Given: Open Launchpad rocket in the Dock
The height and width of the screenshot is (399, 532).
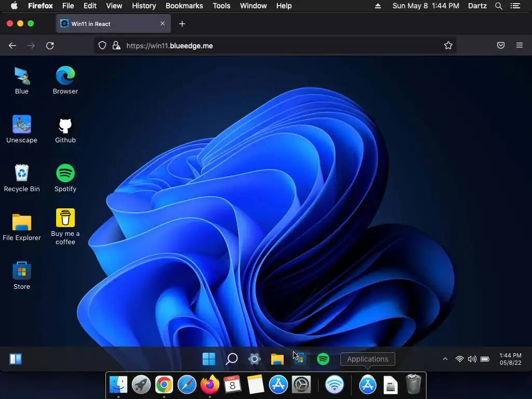Looking at the screenshot, I should [x=141, y=384].
